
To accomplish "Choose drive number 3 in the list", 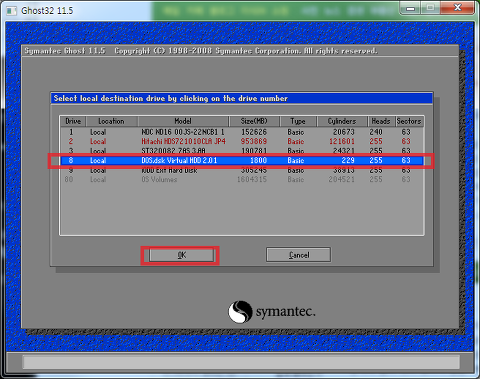I will coord(71,151).
